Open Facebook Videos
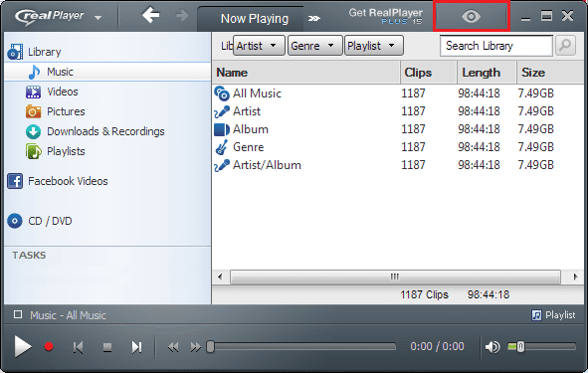Image resolution: width=588 pixels, height=373 pixels. pyautogui.click(x=58, y=181)
